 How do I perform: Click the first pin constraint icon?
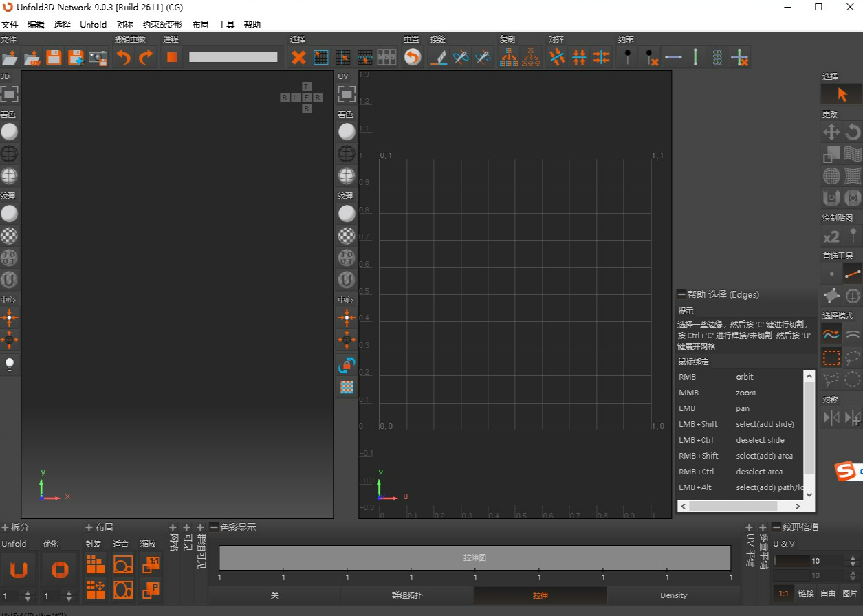(627, 57)
